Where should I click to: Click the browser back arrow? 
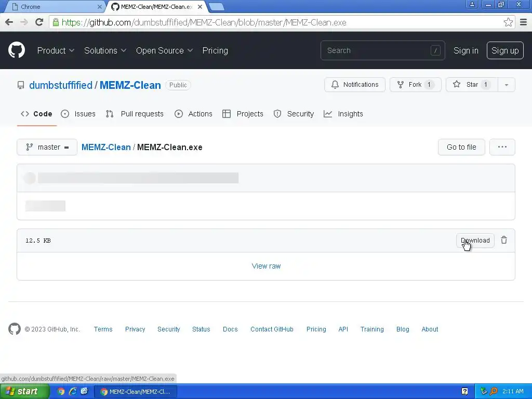[x=9, y=22]
